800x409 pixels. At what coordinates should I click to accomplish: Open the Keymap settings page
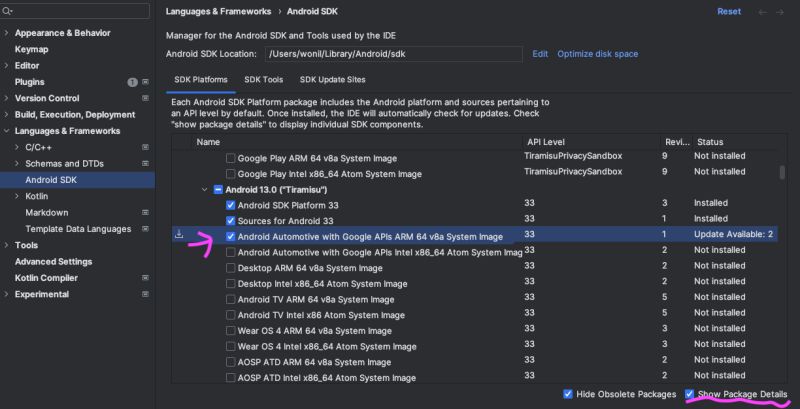32,49
